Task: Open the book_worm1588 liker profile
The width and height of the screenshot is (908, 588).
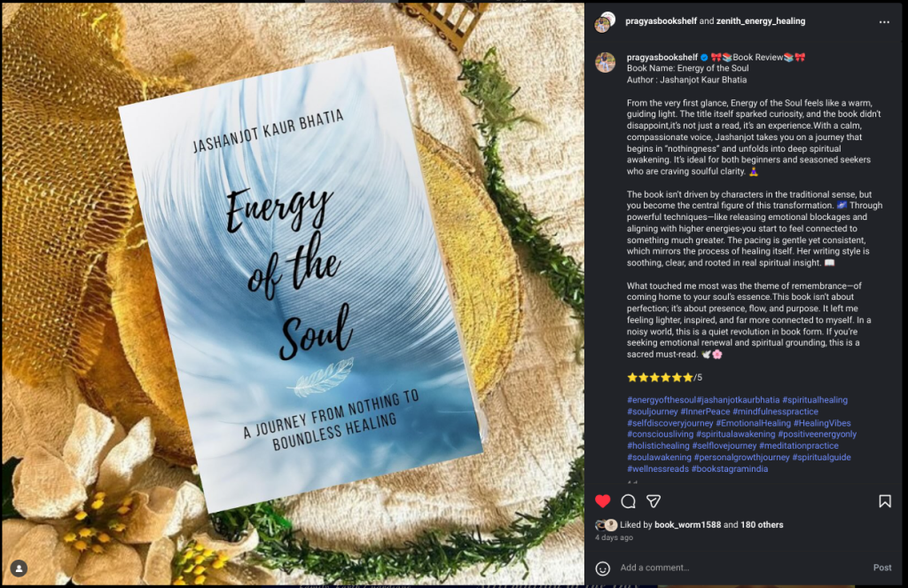Action: [687, 525]
